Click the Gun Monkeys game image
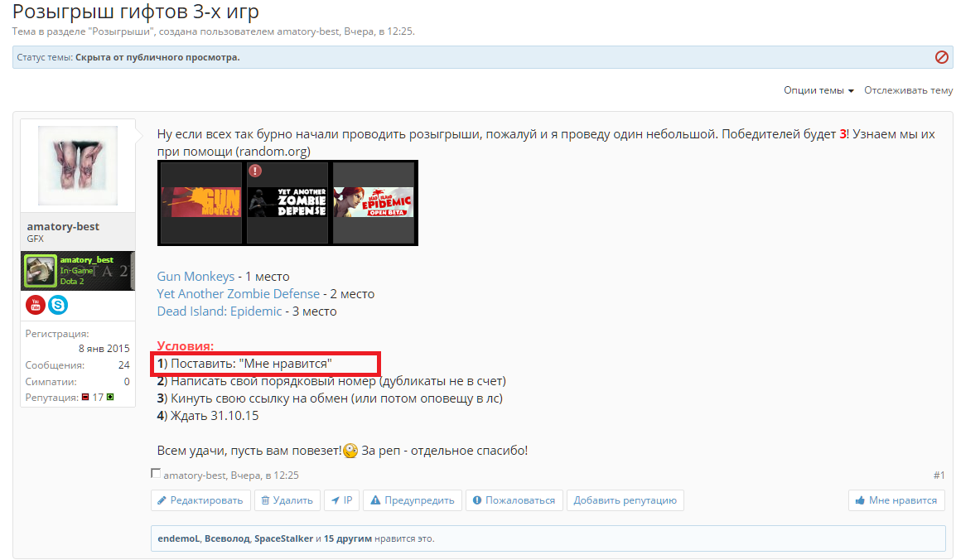956x560 pixels. point(200,202)
